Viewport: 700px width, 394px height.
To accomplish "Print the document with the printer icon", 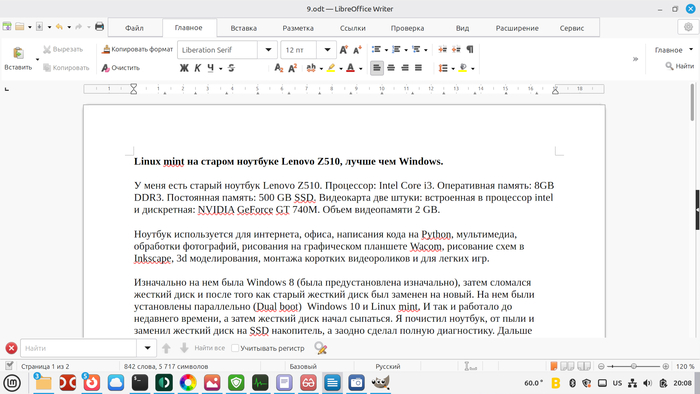I will tap(99, 27).
